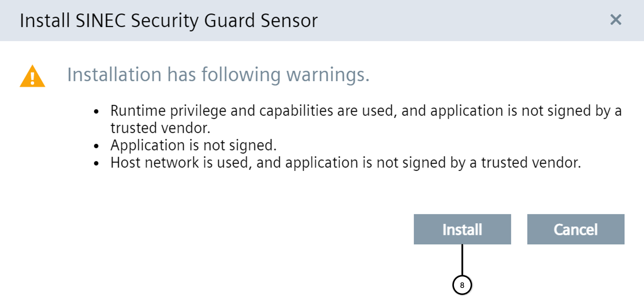
Task: Click the numbered callout circle 8
Action: point(462,285)
